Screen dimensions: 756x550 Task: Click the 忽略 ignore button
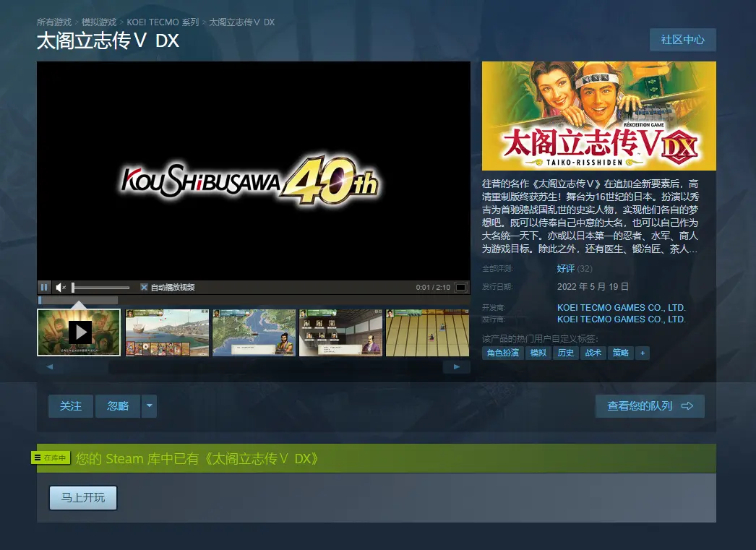pyautogui.click(x=118, y=406)
